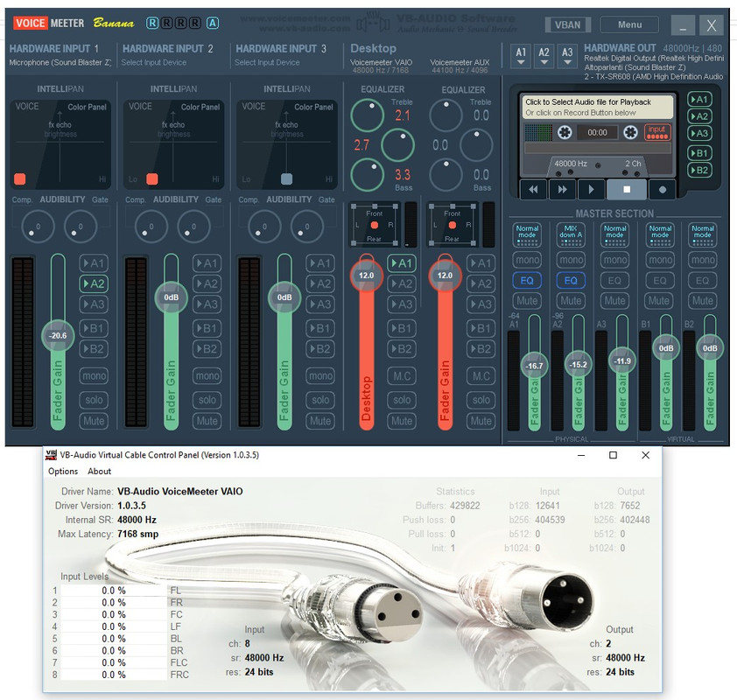The image size is (737, 700).
Task: Toggle mono on master bus B1
Action: pyautogui.click(x=660, y=260)
